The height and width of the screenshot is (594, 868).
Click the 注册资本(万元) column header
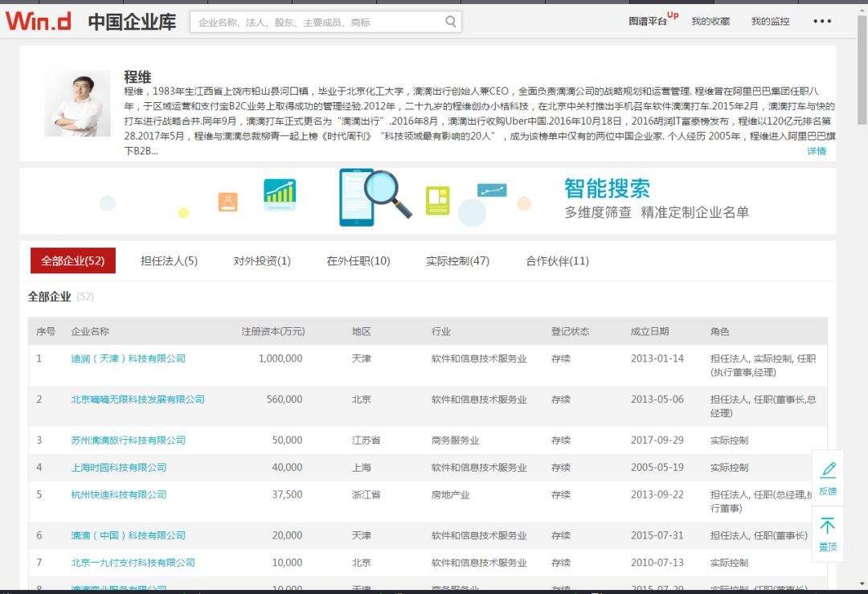click(273, 332)
